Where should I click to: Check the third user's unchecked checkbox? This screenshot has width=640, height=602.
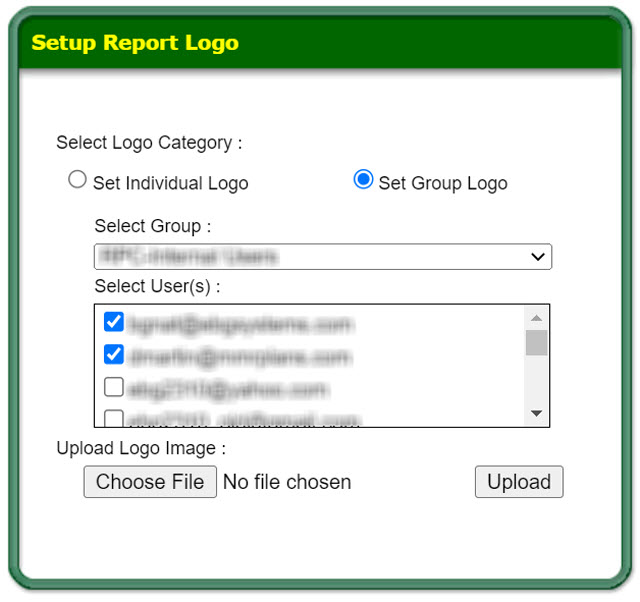[x=113, y=387]
